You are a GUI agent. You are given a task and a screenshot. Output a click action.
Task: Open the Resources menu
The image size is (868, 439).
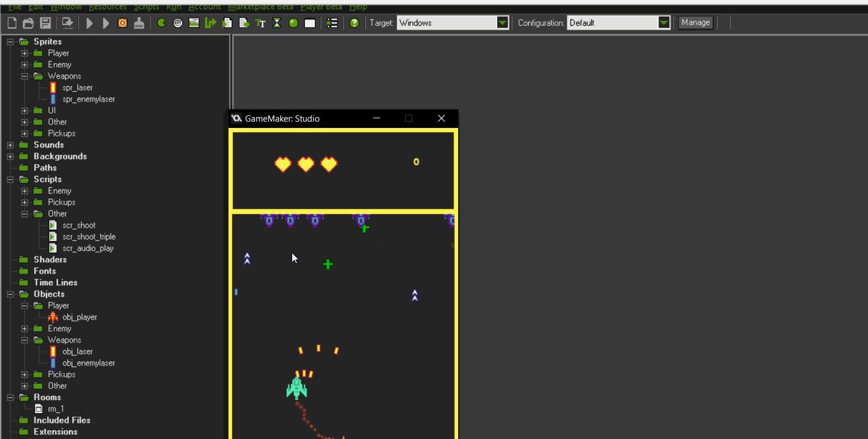click(x=108, y=7)
